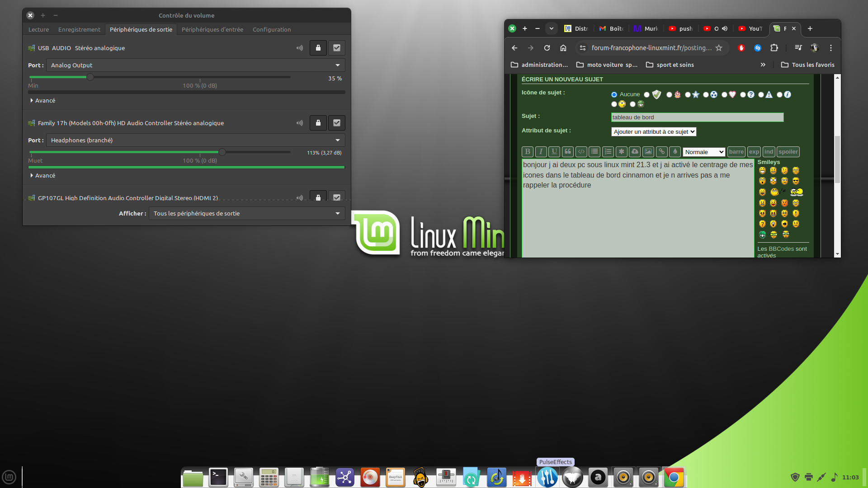Lock channels for Family 17h HD Audio
The image size is (868, 488).
click(x=318, y=123)
